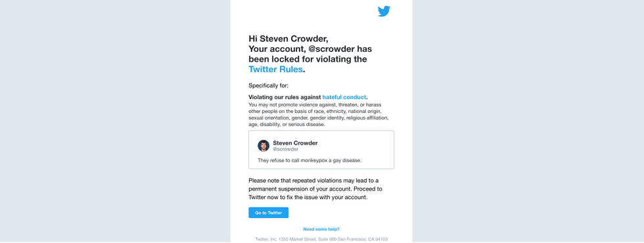
Task: Click the repeated violations warning paragraph
Action: (315, 189)
